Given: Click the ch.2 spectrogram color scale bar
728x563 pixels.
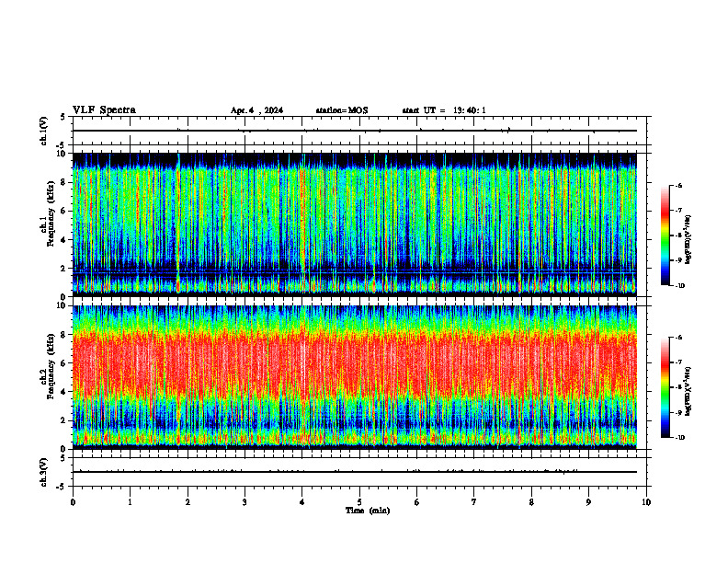Looking at the screenshot, I should point(665,387).
